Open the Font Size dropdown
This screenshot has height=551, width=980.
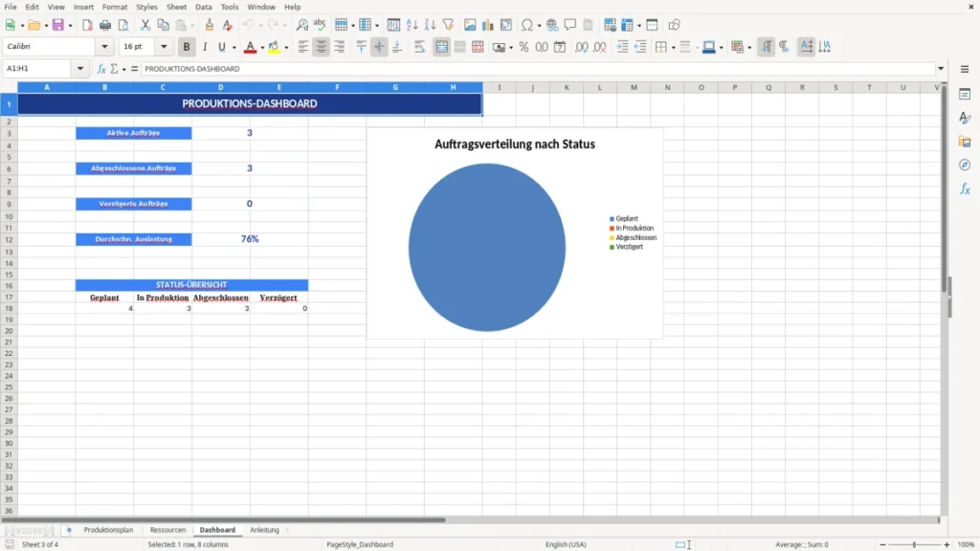(164, 46)
